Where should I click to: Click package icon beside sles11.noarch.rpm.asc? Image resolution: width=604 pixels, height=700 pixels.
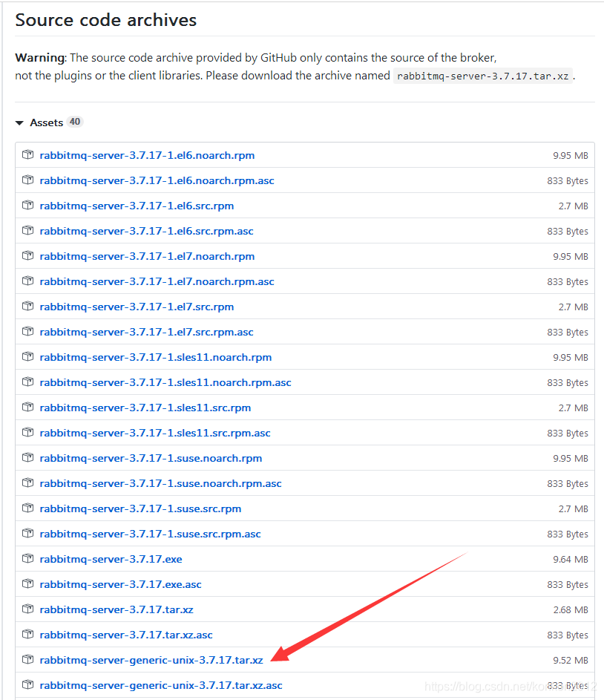27,382
